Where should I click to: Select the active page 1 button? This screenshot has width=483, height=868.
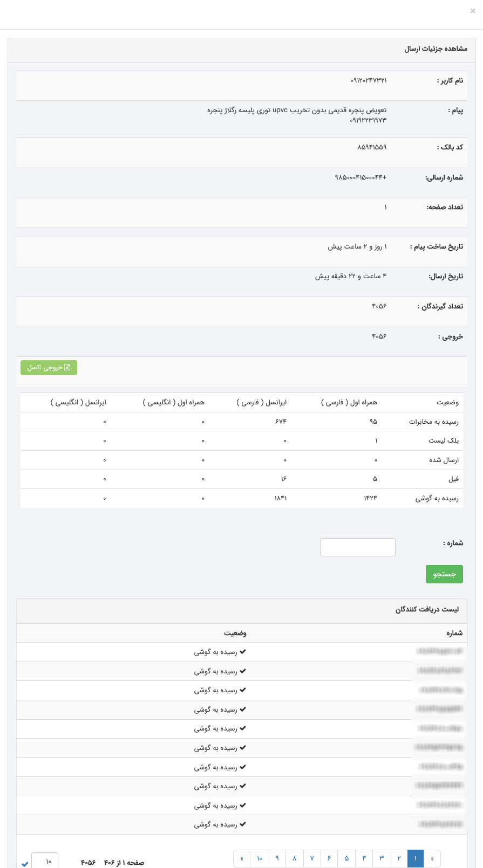(x=416, y=858)
